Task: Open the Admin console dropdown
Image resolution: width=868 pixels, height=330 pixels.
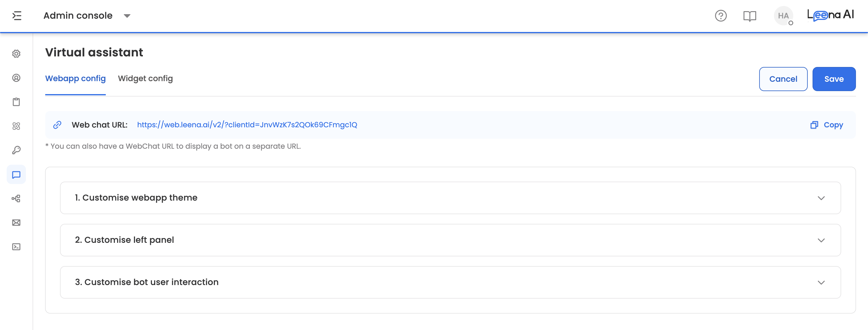Action: tap(87, 16)
